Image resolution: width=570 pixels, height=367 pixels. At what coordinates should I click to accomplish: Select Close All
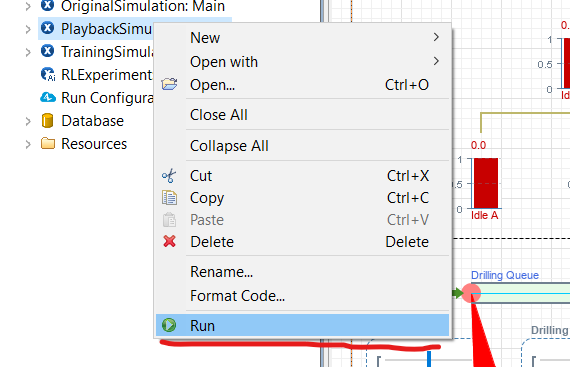tap(302, 115)
